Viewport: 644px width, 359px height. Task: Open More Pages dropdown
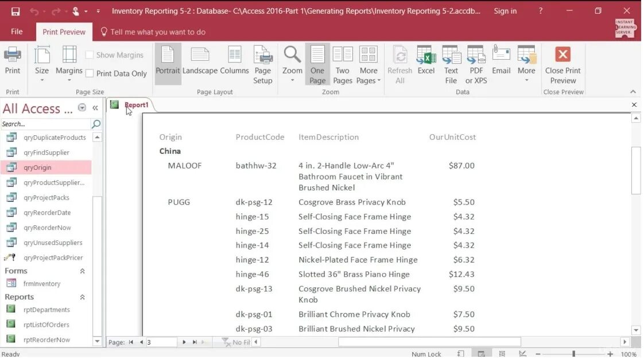[368, 65]
